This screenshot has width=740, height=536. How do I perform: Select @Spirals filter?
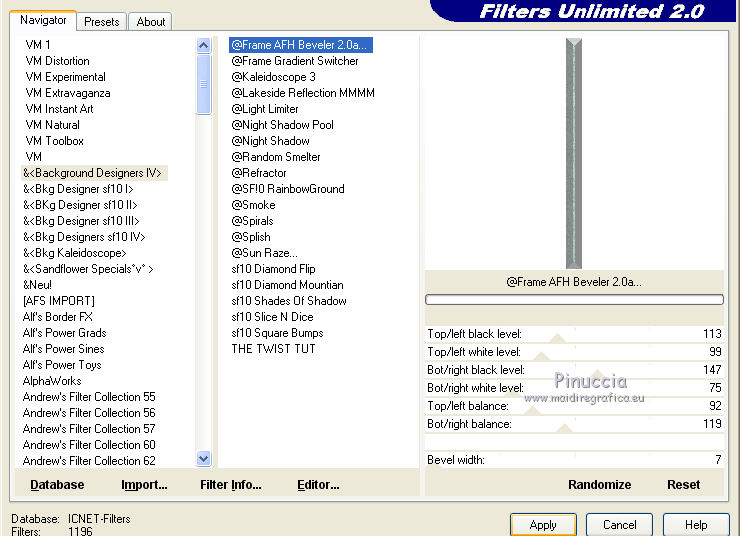pos(252,221)
